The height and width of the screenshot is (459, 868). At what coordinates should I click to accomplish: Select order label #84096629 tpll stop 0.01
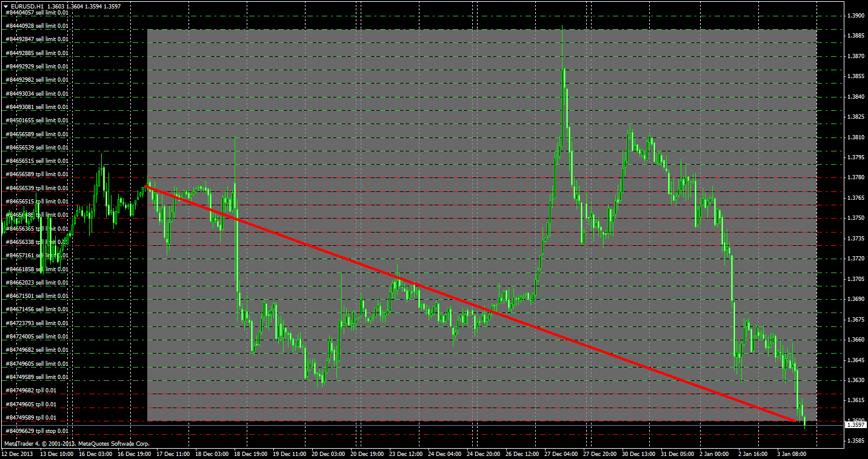point(36,431)
